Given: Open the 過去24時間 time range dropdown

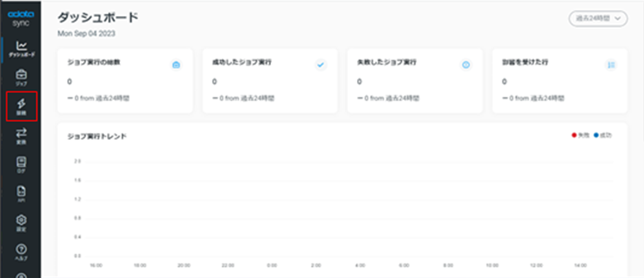Looking at the screenshot, I should pos(598,19).
